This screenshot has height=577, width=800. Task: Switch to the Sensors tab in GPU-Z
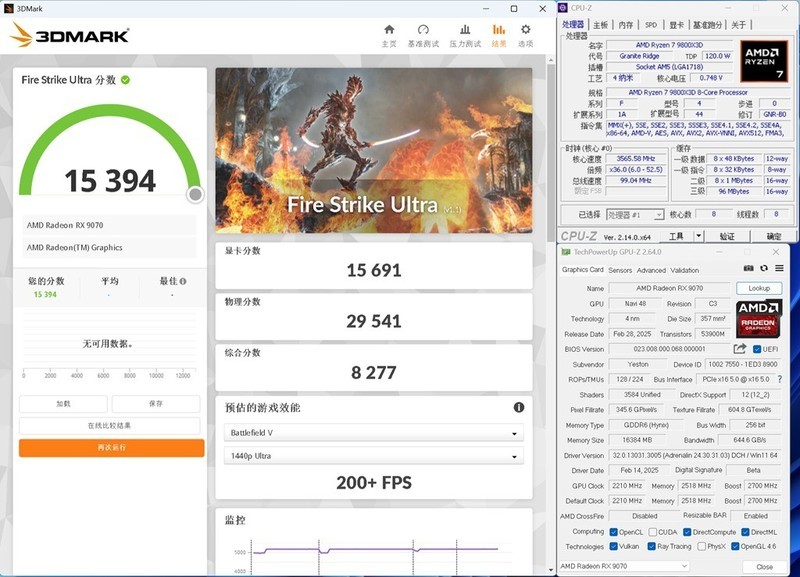pos(619,270)
